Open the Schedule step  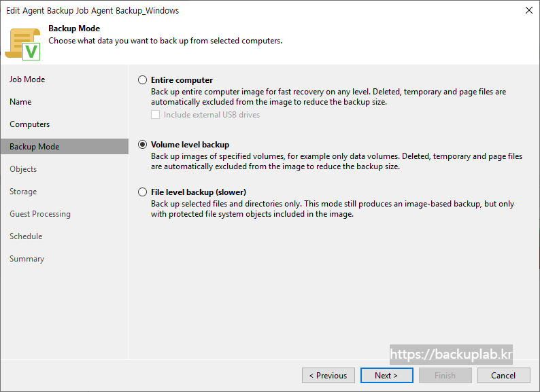click(x=26, y=236)
